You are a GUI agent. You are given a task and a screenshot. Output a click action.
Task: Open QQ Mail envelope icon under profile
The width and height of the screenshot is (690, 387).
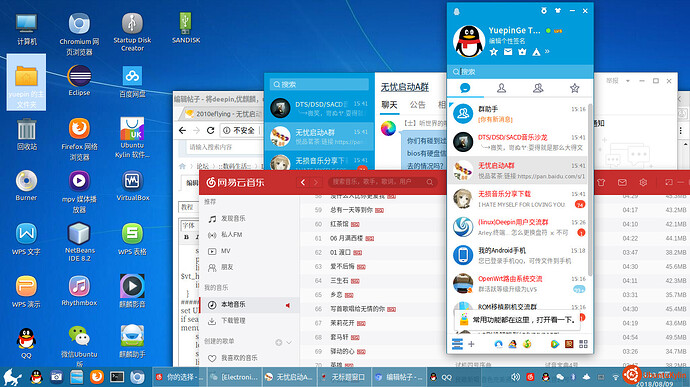tap(508, 52)
